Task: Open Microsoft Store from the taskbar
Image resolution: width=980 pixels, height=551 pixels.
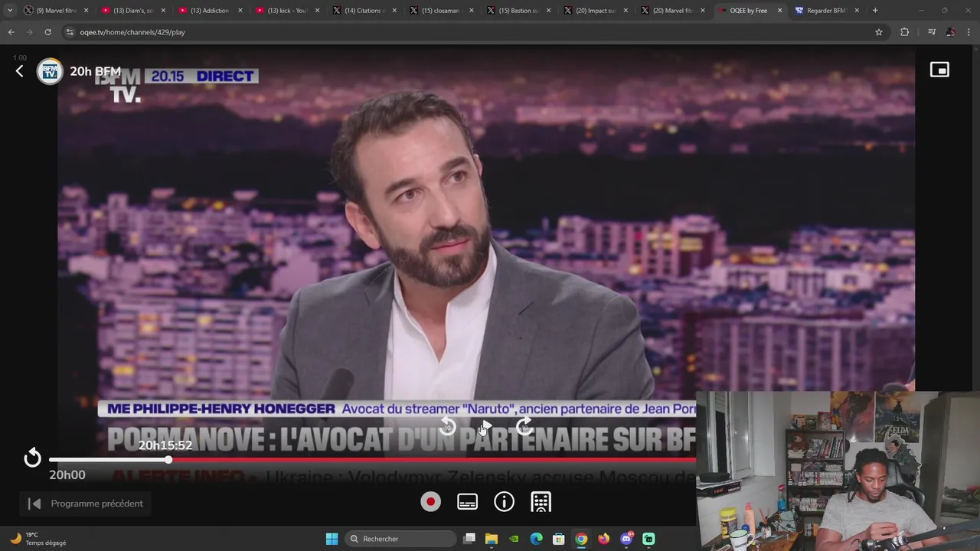Action: pyautogui.click(x=559, y=539)
